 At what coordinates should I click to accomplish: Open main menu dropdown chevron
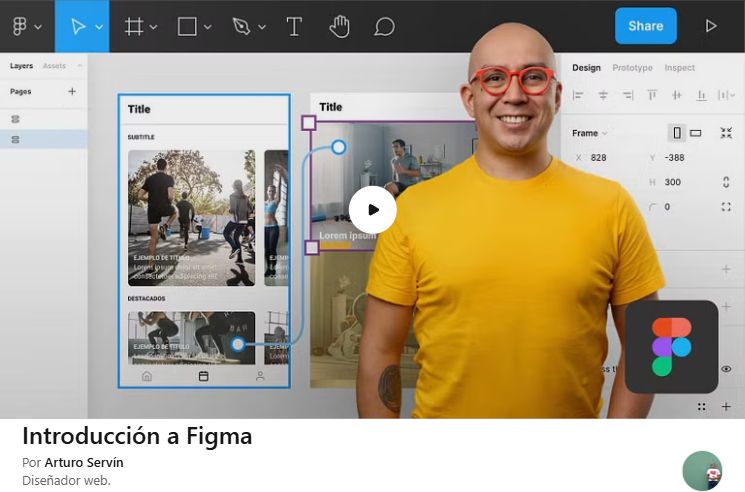click(x=38, y=27)
